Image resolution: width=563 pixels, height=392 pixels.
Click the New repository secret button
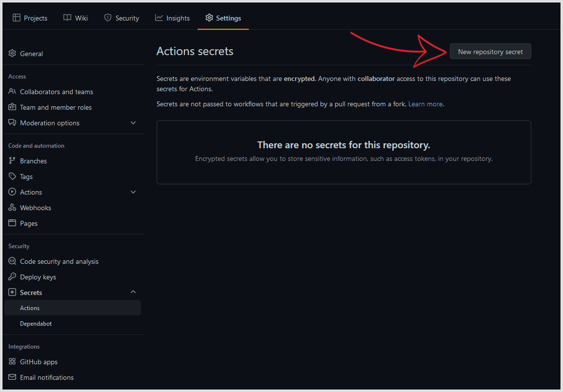tap(490, 51)
